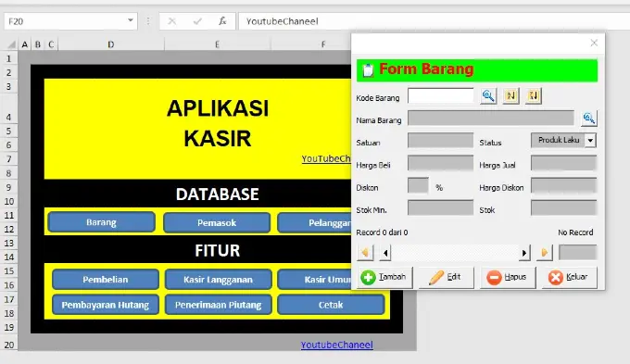This screenshot has height=364, width=630.
Task: Click the DATABASE heading
Action: 218,195
